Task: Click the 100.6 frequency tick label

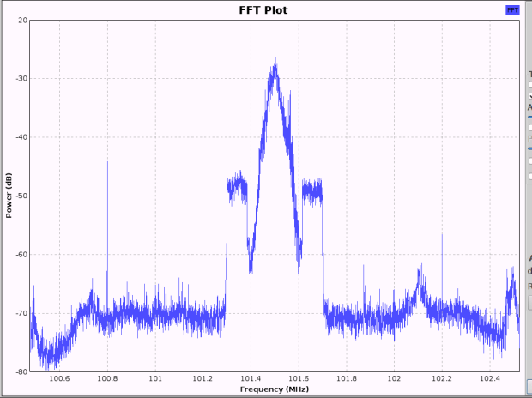Action: 60,378
